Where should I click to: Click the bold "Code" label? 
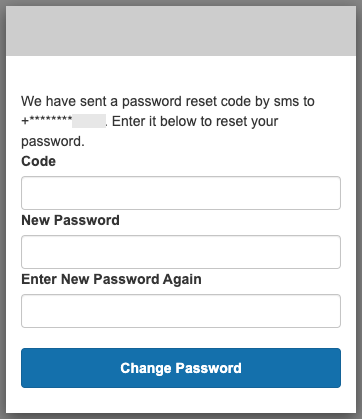(x=38, y=161)
